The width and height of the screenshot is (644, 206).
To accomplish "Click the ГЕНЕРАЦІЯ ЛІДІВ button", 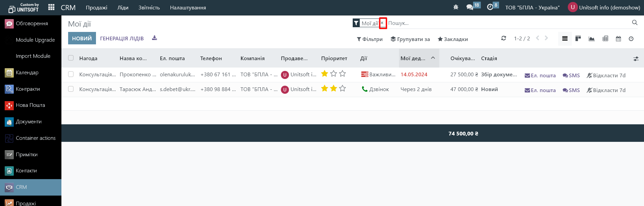I will coord(122,39).
